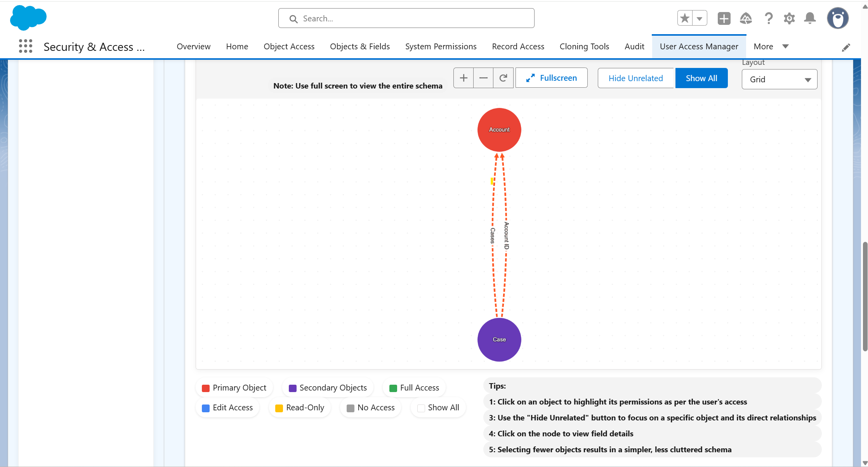Screen dimensions: 868x467
Task: Click the Hide Unrelated button
Action: point(635,78)
